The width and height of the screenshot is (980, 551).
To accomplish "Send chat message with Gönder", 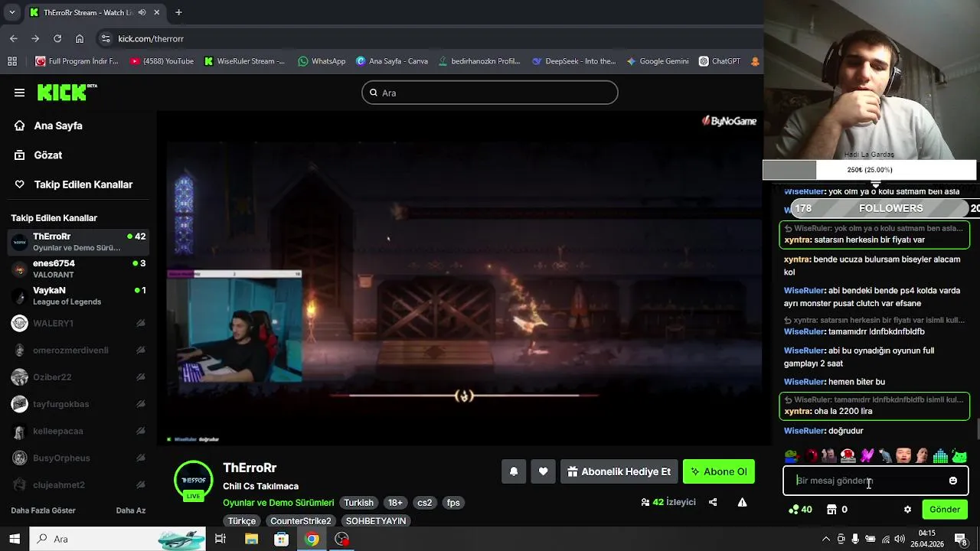I will point(945,510).
